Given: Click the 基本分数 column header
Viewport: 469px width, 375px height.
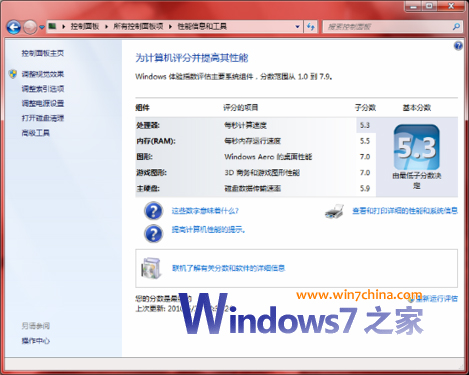Looking at the screenshot, I should coord(417,108).
